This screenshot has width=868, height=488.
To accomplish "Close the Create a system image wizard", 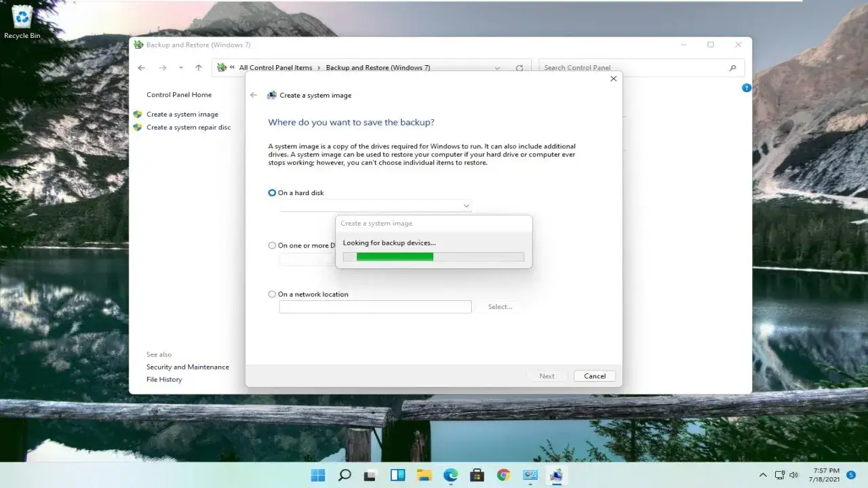I will coord(614,79).
